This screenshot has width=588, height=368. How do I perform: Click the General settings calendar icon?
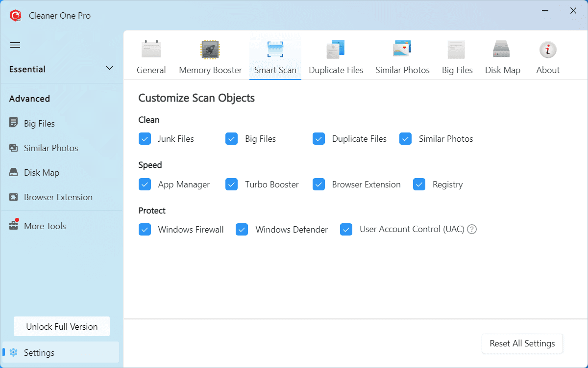pos(151,50)
